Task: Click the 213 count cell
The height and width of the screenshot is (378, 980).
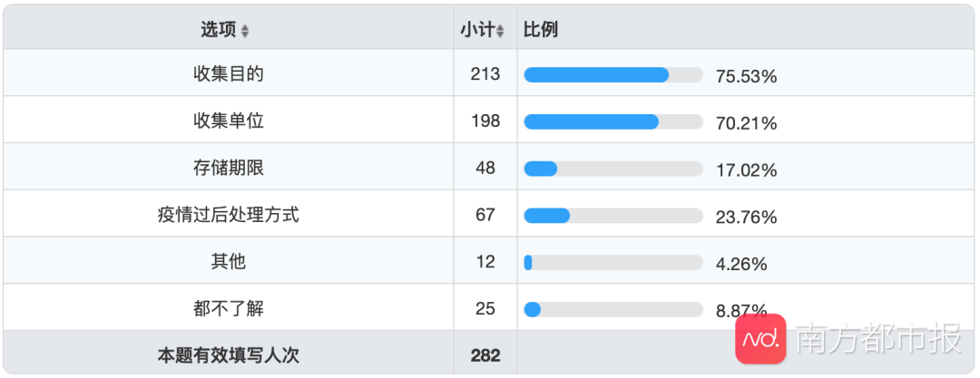Action: coord(485,74)
